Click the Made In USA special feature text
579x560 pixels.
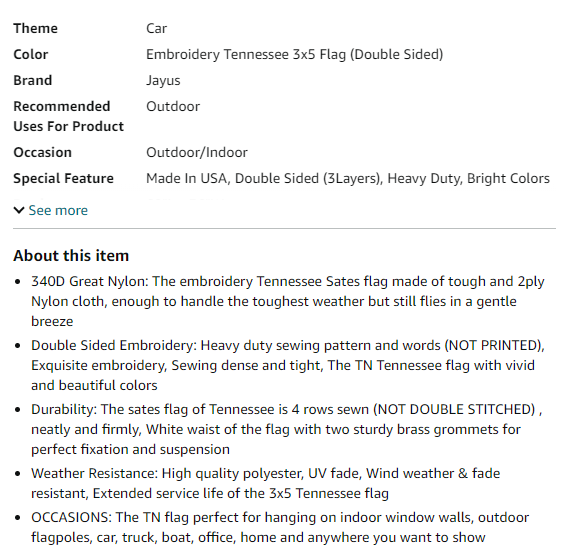pos(188,178)
